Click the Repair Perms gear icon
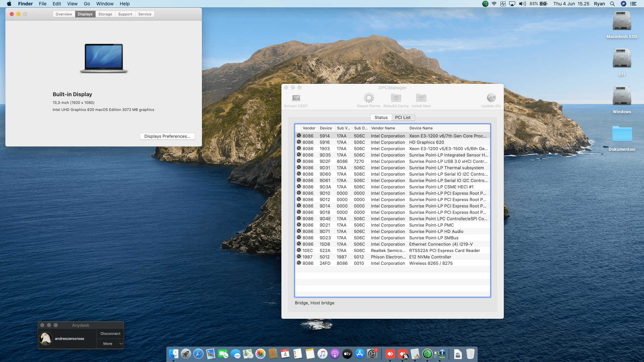The width and height of the screenshot is (644, 362). [369, 98]
